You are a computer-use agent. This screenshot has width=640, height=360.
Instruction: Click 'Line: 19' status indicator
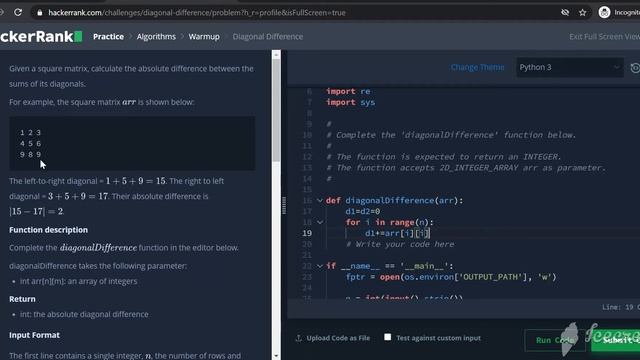click(618, 307)
